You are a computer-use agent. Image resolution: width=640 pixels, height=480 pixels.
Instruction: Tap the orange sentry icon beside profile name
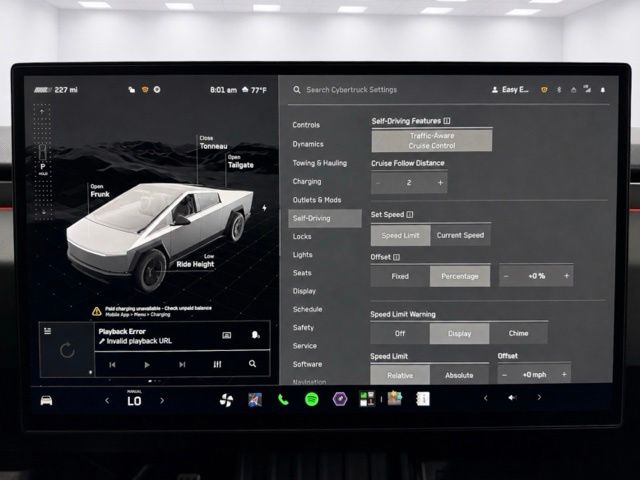click(x=544, y=90)
